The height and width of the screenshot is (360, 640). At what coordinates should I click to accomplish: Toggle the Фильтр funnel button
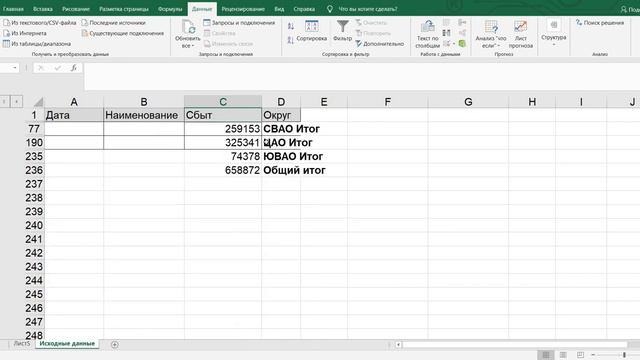342,31
